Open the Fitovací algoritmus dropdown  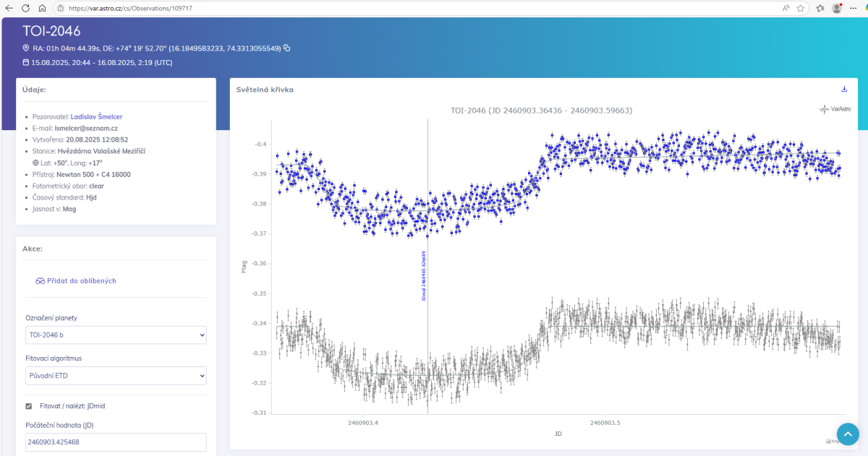(x=116, y=376)
